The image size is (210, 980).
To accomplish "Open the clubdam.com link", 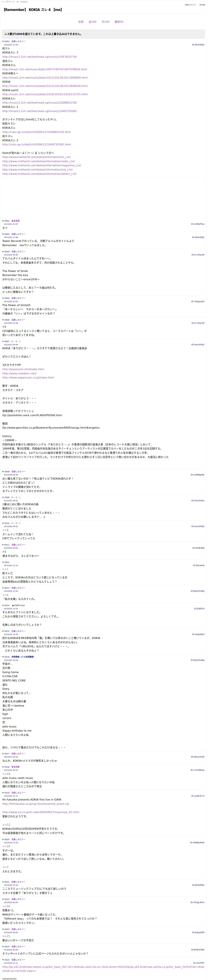I will [x=19, y=373].
